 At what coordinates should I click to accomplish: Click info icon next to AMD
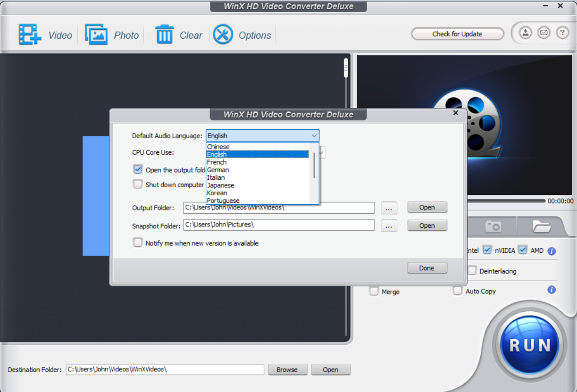[x=552, y=251]
